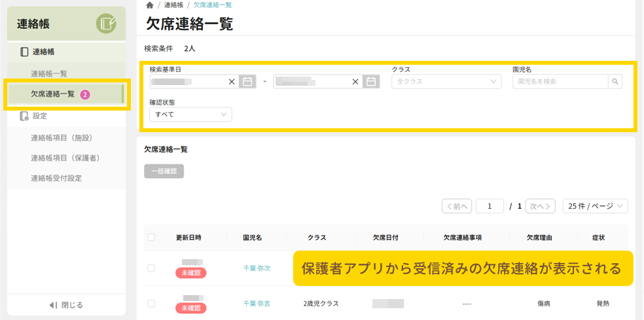The width and height of the screenshot is (644, 320).
Task: Clear the start date field
Action: click(x=232, y=82)
